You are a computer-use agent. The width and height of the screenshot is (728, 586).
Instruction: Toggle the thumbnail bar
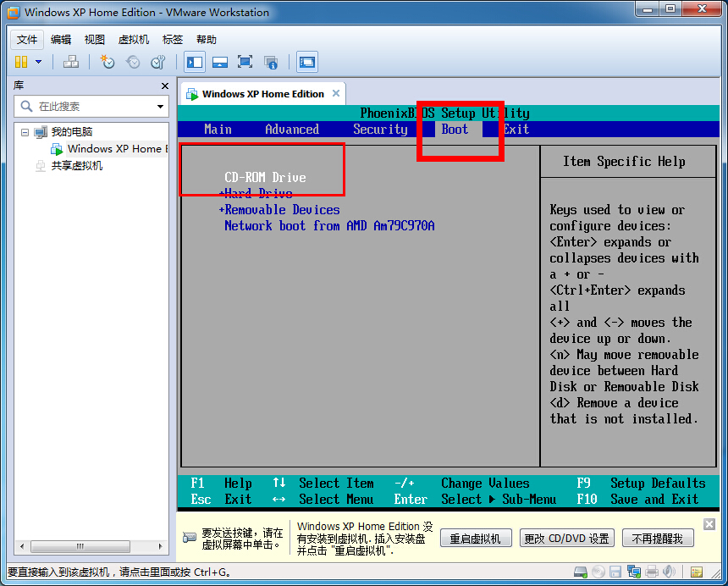[x=220, y=62]
